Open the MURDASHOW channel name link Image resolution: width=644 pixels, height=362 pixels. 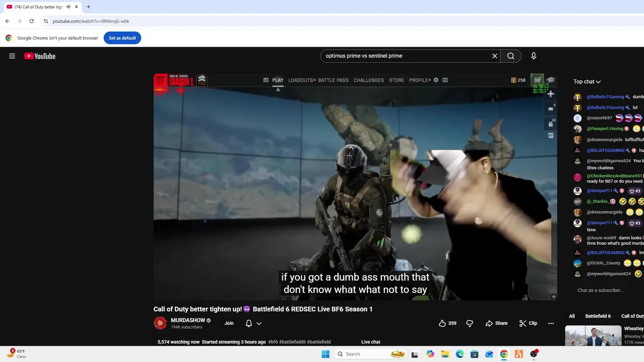pos(188,320)
